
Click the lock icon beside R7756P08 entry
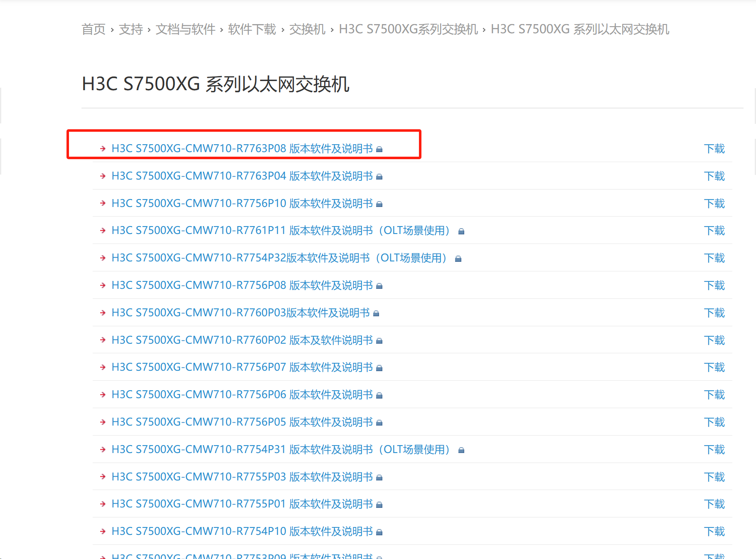(x=379, y=286)
